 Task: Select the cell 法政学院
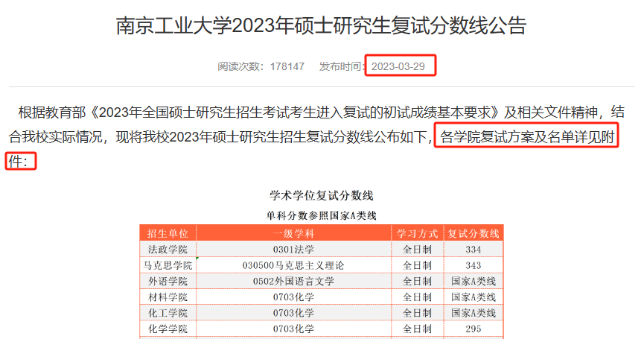[x=168, y=250]
